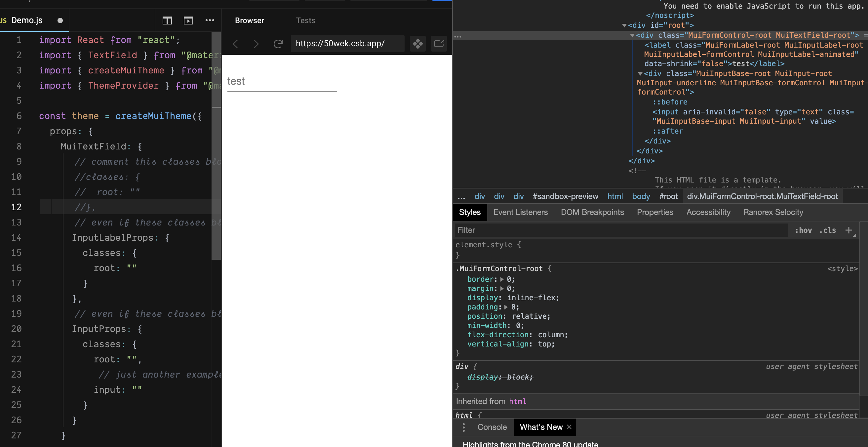Close the What's New tab
868x447 pixels.
569,427
